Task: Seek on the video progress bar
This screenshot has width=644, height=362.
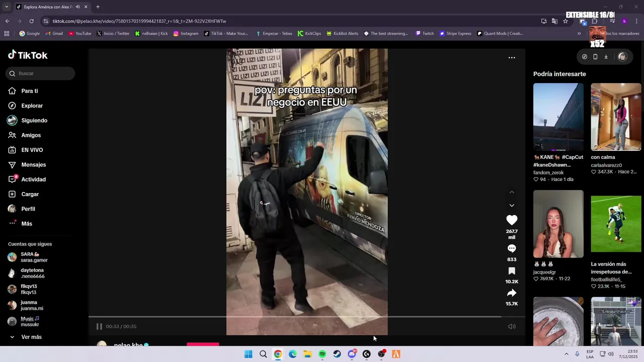Action: coord(307,317)
